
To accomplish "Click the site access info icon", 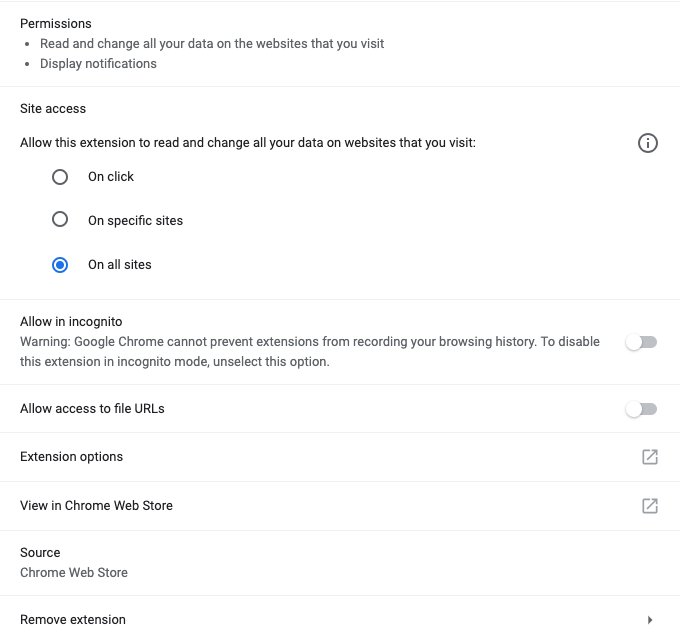I will tap(647, 144).
